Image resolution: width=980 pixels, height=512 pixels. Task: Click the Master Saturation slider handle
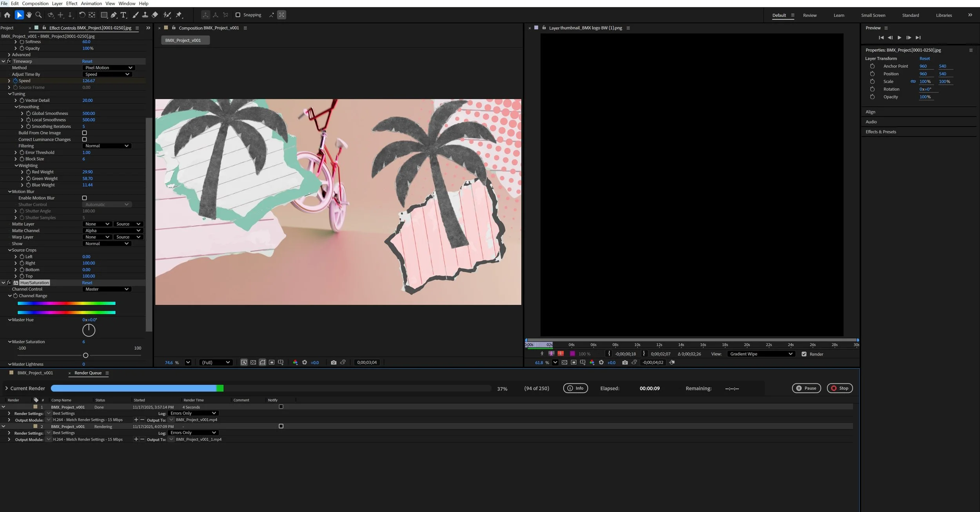[85, 355]
